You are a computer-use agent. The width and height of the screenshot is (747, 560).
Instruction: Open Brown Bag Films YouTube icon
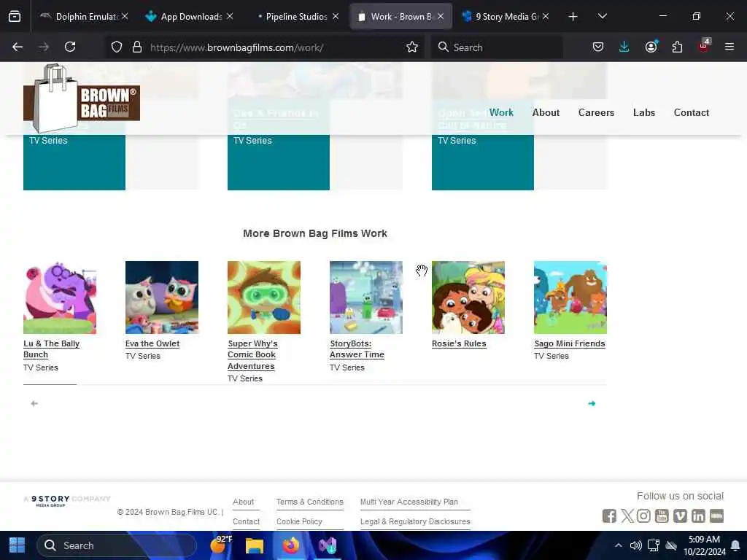point(662,516)
